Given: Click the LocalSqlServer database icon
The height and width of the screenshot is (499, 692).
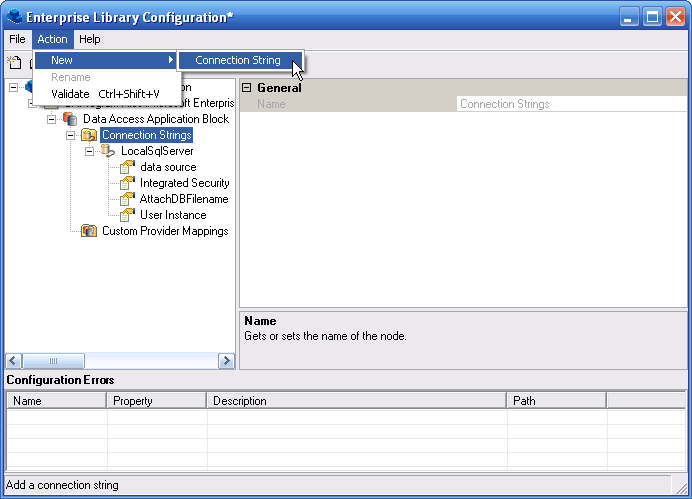Looking at the screenshot, I should coord(107,151).
